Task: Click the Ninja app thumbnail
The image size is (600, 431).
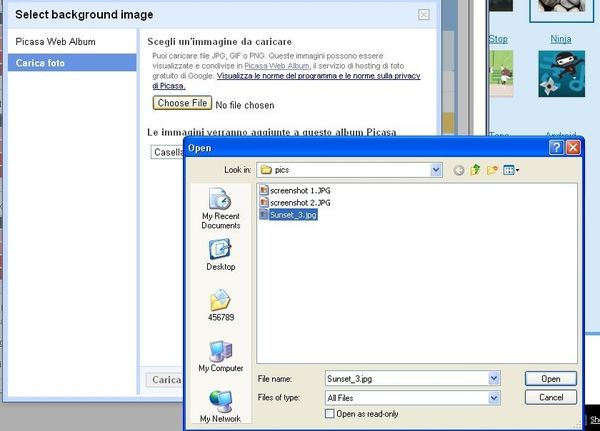Action: tap(561, 72)
